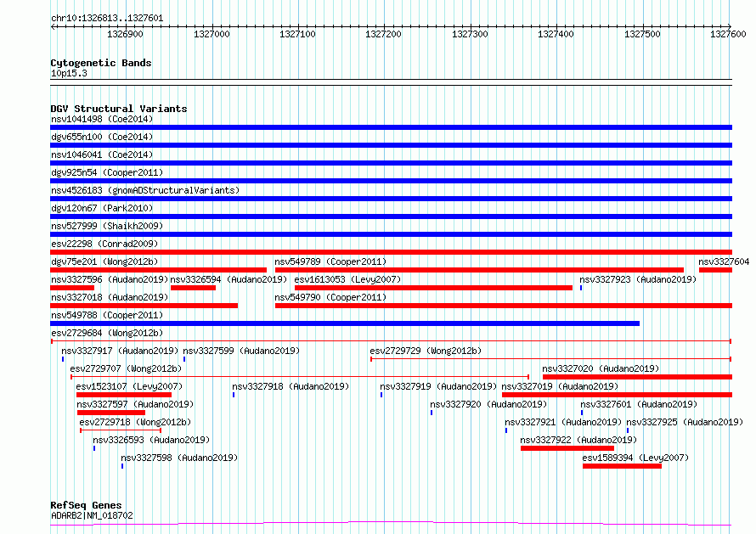
Task: Select esv1589394 (Levy2007) variant label
Action: pyautogui.click(x=635, y=458)
